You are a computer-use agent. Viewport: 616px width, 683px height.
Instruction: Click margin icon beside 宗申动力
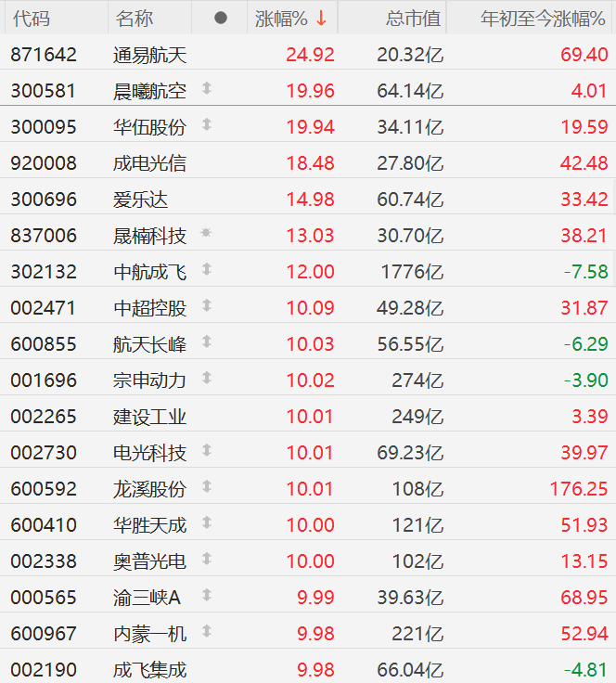(x=207, y=378)
